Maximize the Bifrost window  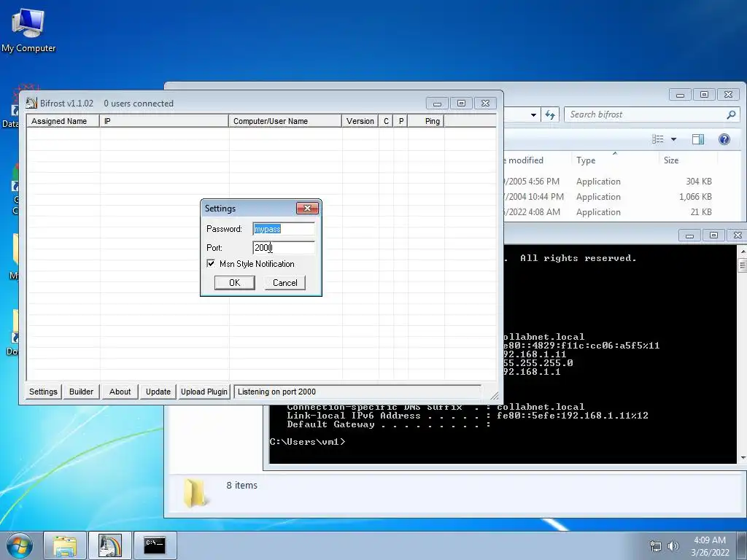coord(461,104)
